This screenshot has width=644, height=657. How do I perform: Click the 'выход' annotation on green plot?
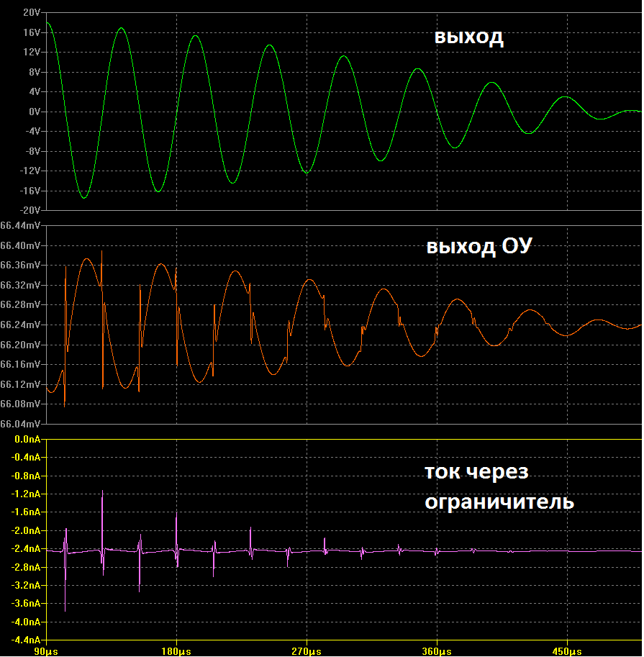point(469,37)
